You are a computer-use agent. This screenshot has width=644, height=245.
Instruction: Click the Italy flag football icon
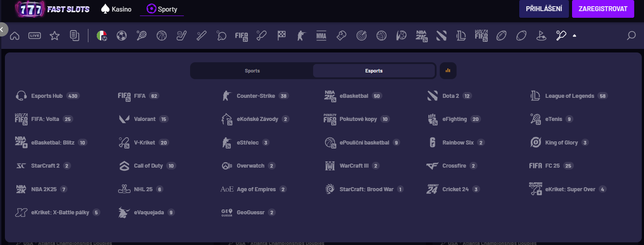tap(102, 36)
